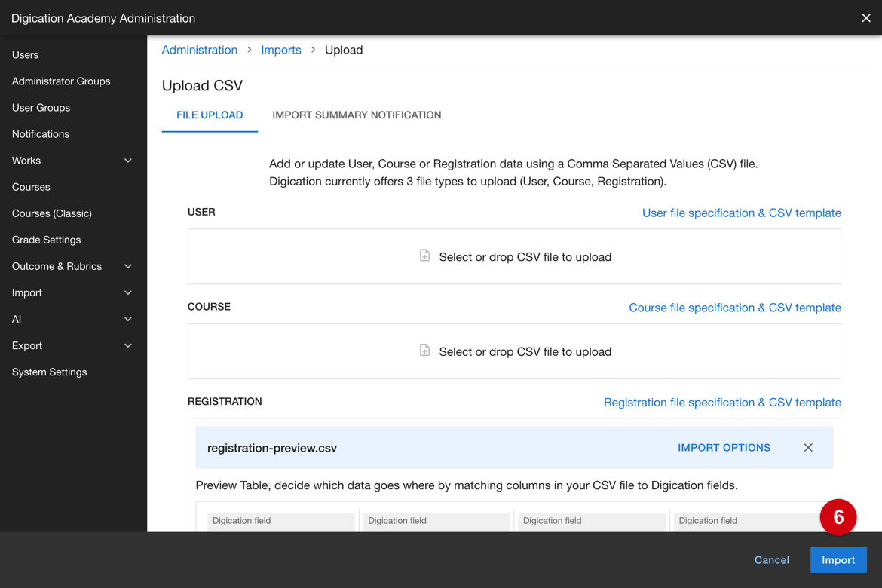Viewport: 882px width, 588px height.
Task: Open Course file specification & CSV template
Action: [735, 308]
